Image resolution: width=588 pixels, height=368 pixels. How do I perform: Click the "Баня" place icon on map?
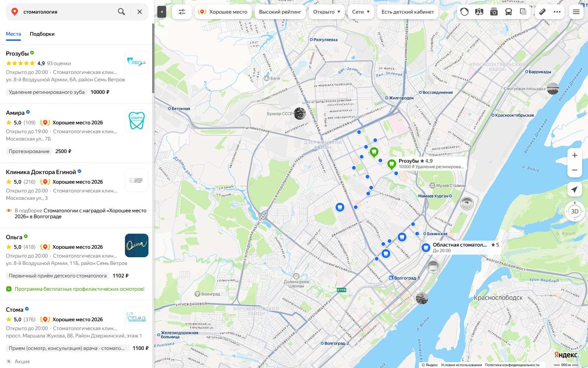[267, 78]
